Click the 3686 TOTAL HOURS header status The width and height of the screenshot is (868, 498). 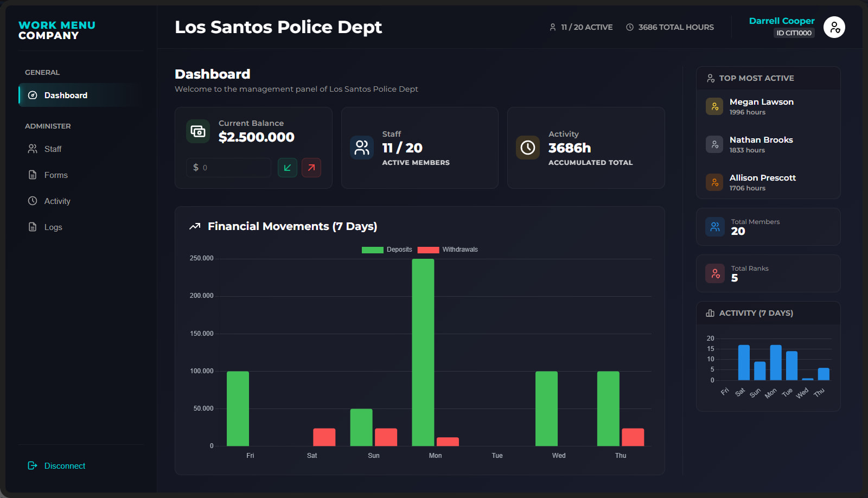(670, 27)
